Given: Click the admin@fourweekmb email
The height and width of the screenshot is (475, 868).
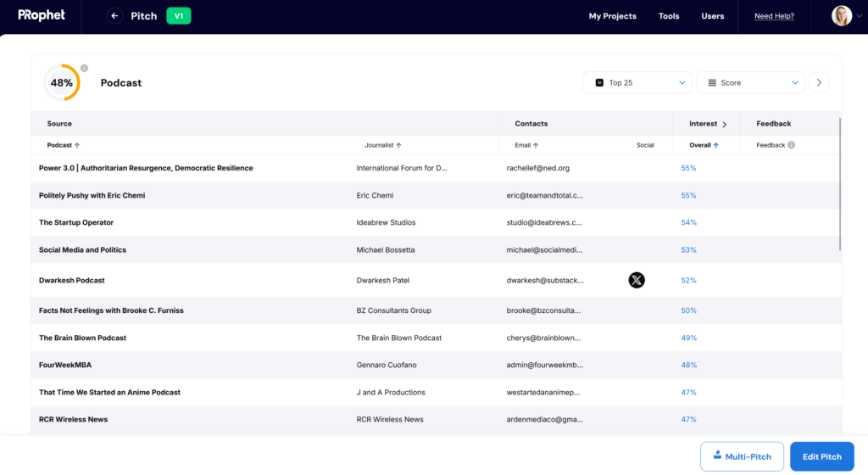Looking at the screenshot, I should pyautogui.click(x=545, y=365).
